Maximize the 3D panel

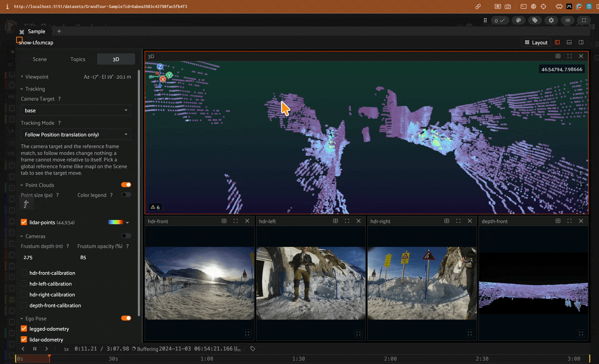[570, 56]
